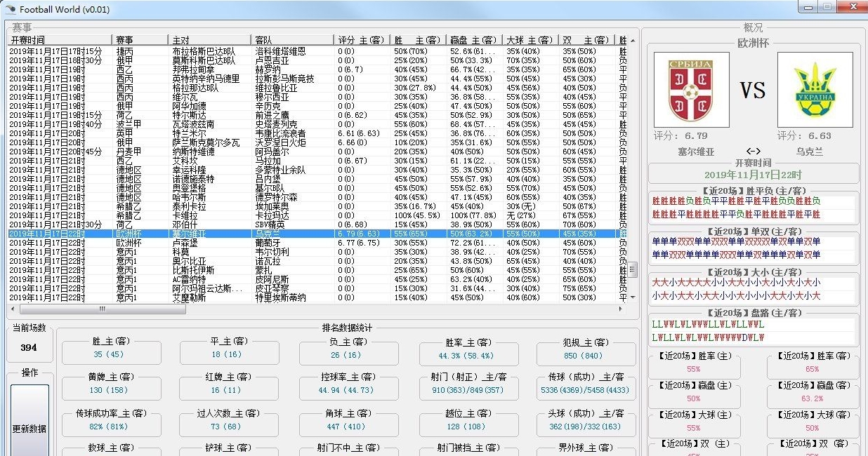
Task: Click the match list vertical scrollbar down arrow
Action: 633,298
